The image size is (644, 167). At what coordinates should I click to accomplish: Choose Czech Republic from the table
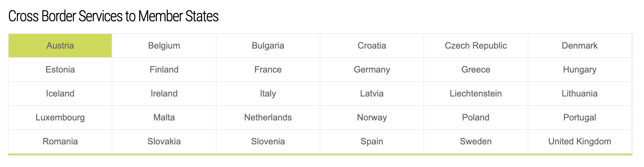tap(476, 46)
